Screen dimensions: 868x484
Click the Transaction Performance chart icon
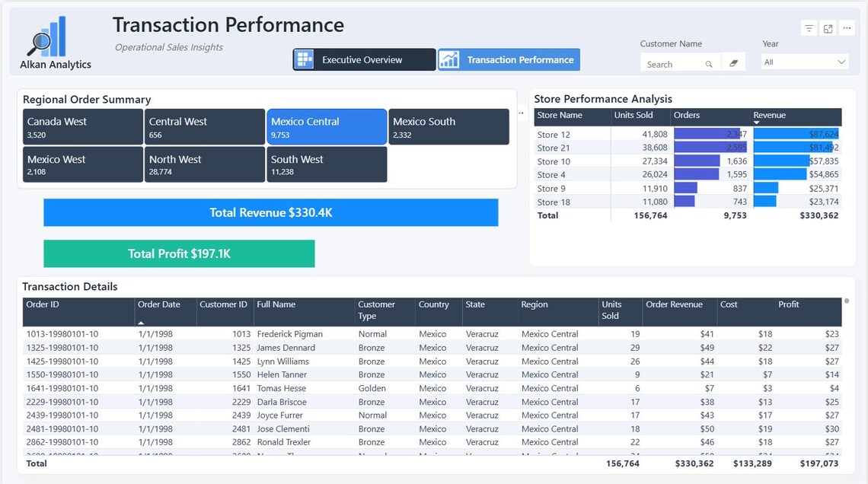(449, 60)
